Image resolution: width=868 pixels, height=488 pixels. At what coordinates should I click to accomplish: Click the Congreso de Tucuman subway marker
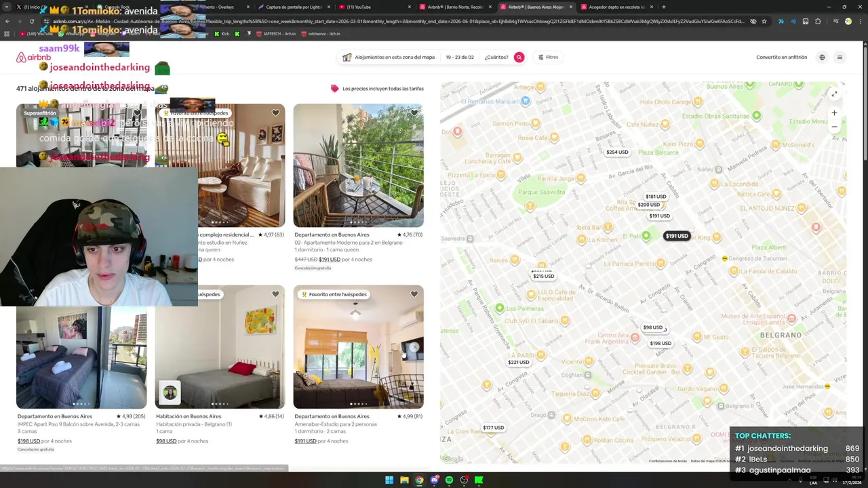click(x=725, y=258)
